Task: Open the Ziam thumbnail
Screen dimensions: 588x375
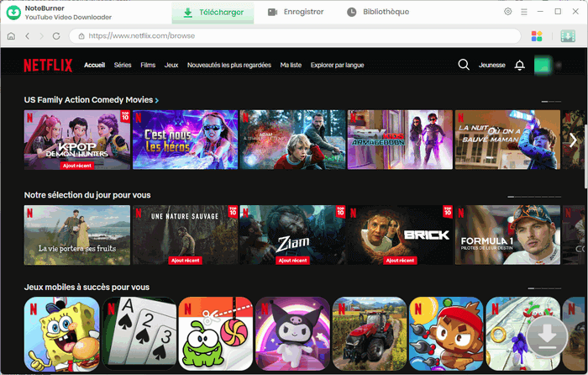Action: coord(292,235)
